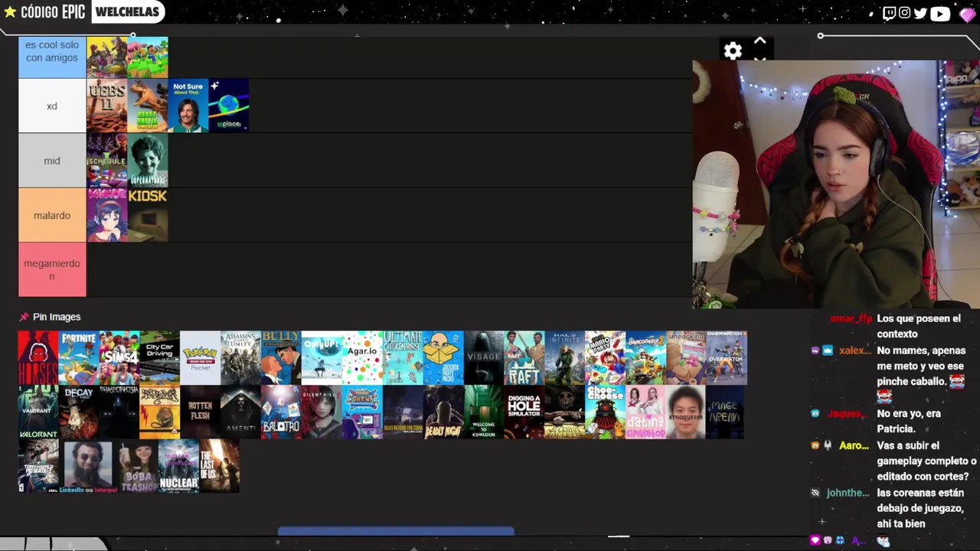
Task: Select the Fortnite thumbnail
Action: [79, 357]
